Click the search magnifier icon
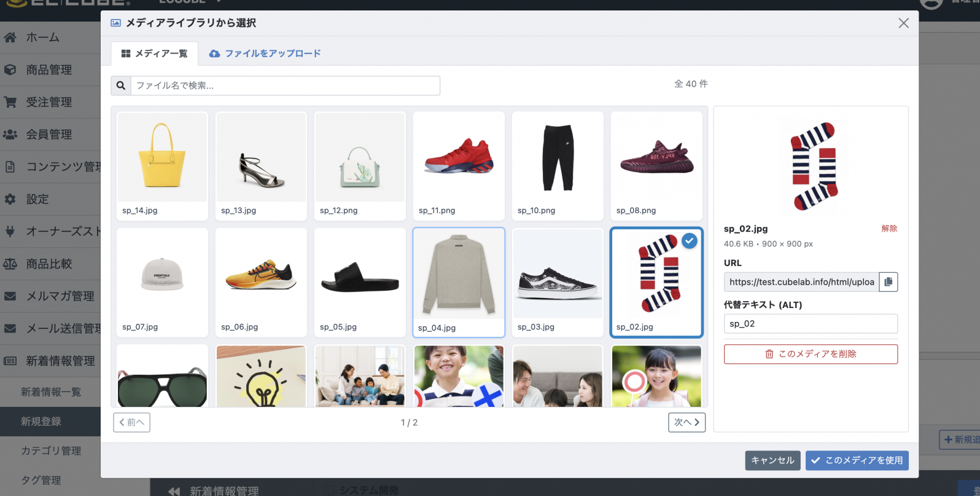Viewport: 980px width, 496px height. tap(121, 85)
